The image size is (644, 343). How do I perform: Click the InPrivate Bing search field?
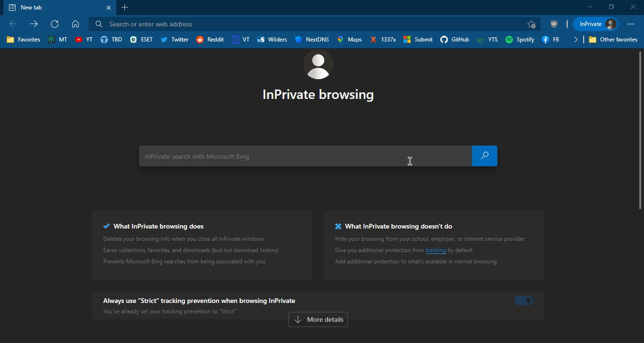(x=305, y=156)
